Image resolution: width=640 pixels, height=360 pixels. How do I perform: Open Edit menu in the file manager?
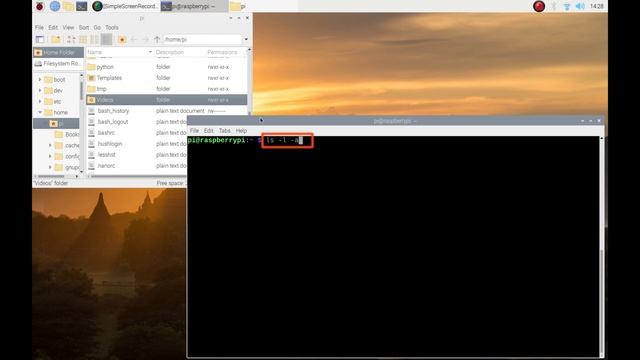[x=53, y=27]
